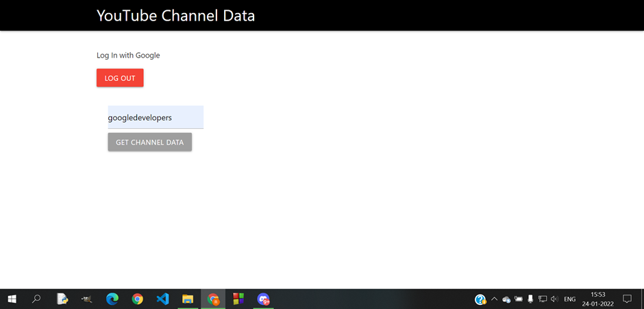Open the notification action center icon

click(x=627, y=299)
